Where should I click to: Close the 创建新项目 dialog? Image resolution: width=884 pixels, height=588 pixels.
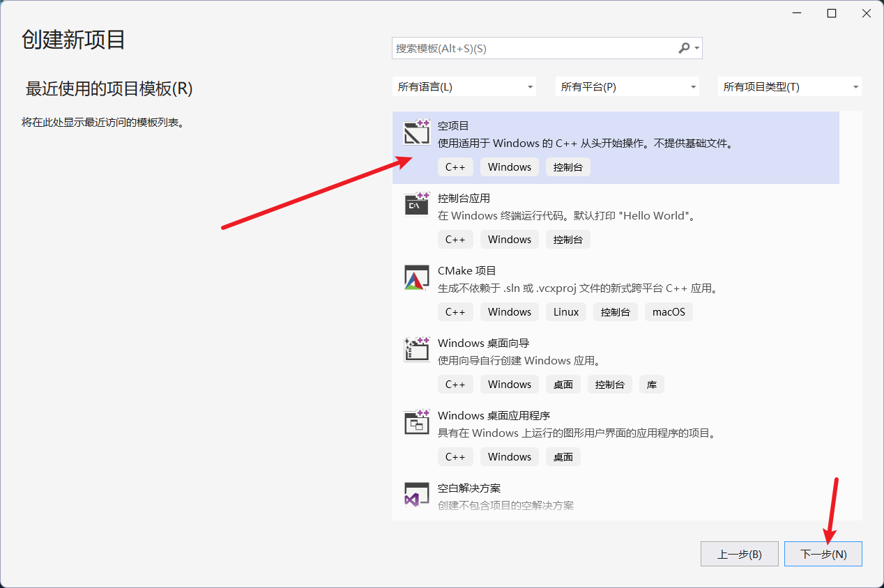[866, 13]
